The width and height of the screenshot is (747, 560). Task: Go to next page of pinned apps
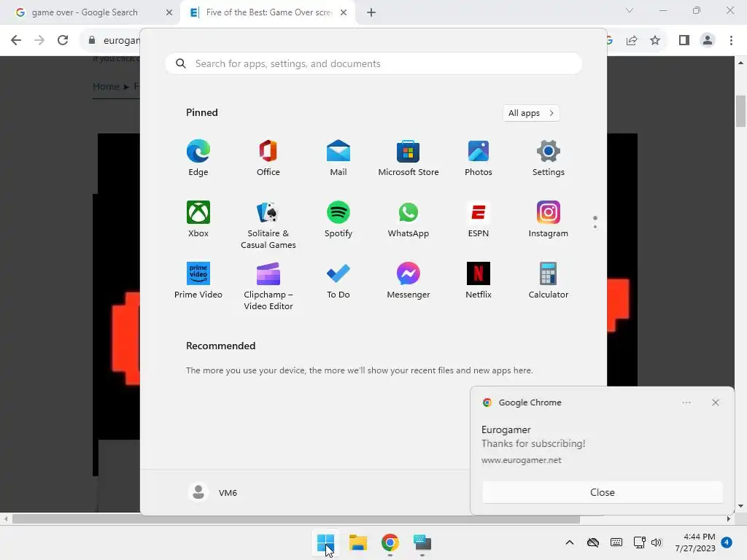pyautogui.click(x=595, y=227)
